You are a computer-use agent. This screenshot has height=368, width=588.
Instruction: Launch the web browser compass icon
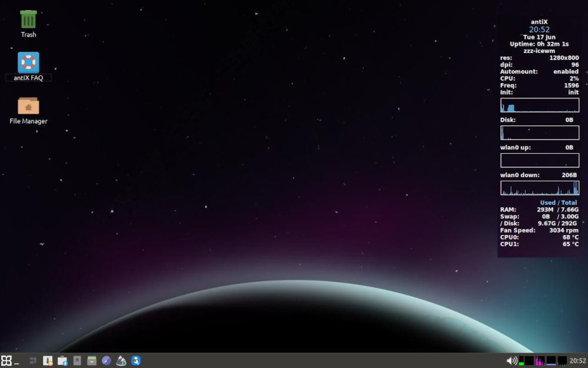pyautogui.click(x=106, y=360)
